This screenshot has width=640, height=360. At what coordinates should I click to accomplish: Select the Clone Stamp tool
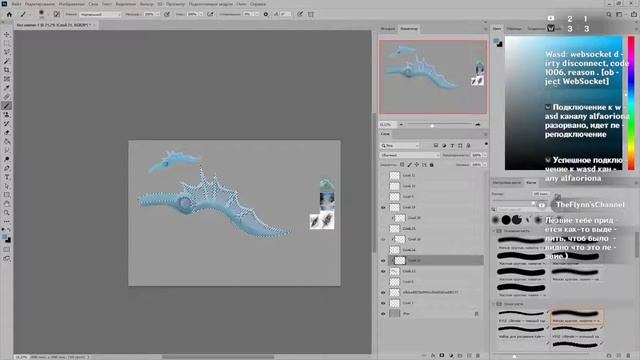[7, 115]
